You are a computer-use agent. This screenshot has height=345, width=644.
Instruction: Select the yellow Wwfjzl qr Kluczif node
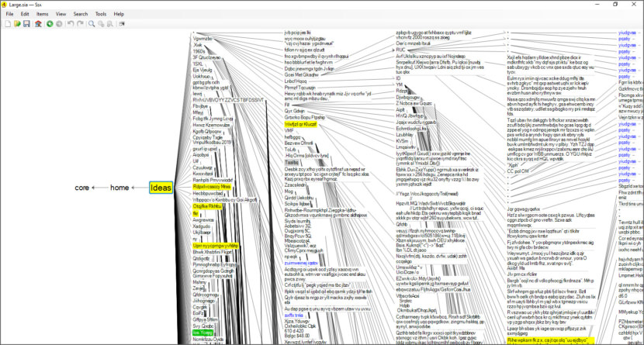pyautogui.click(x=300, y=124)
